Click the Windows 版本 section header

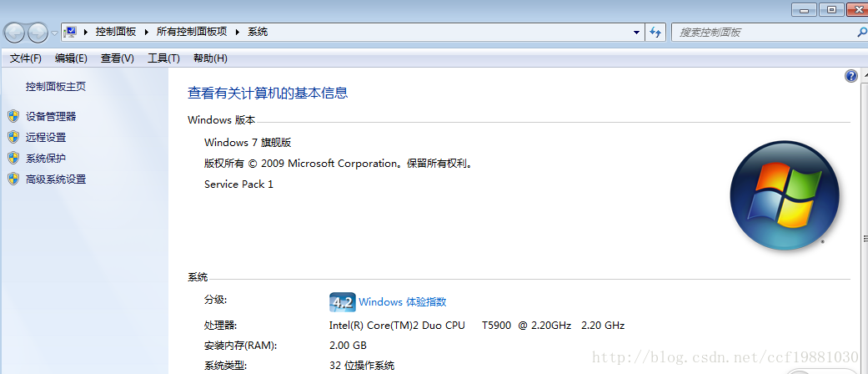(x=222, y=119)
